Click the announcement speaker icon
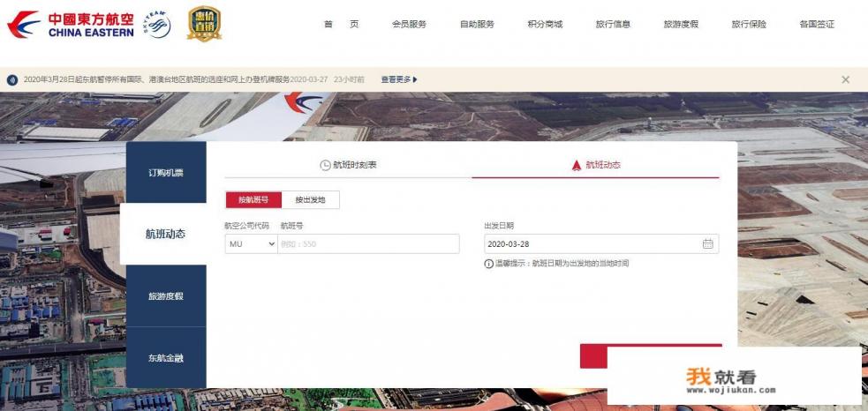 click(12, 79)
